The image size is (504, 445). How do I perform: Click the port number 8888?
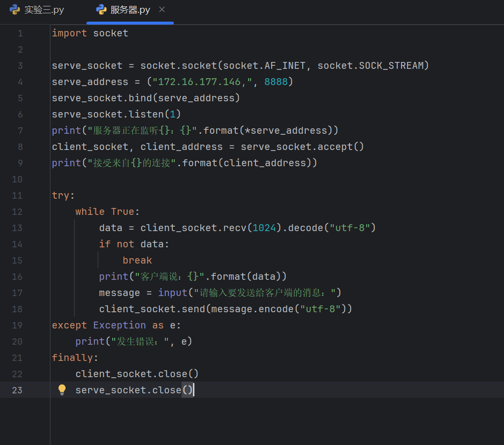[x=276, y=82]
